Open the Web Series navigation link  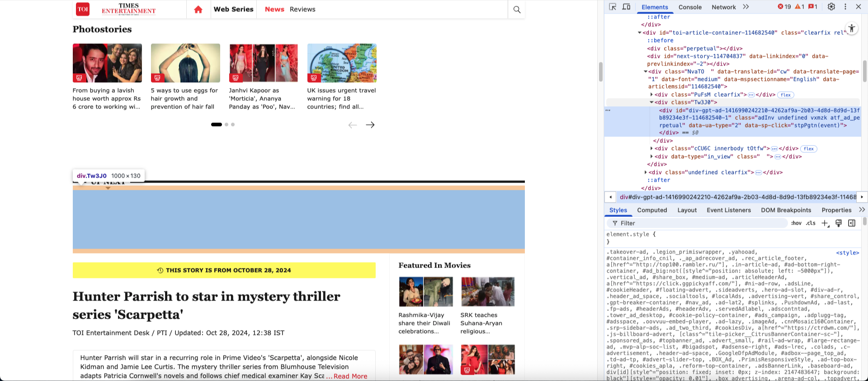pos(233,9)
